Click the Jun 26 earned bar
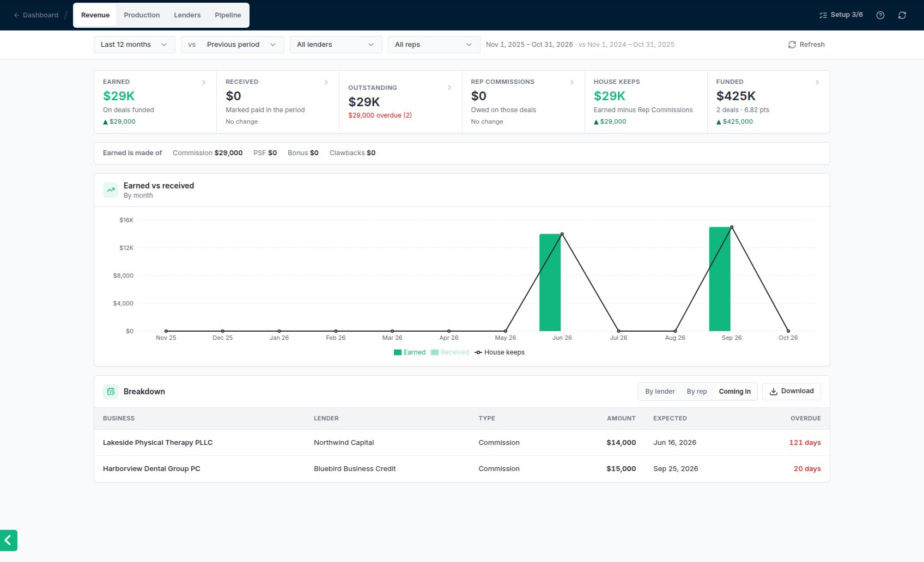This screenshot has width=924, height=562. coord(550,283)
